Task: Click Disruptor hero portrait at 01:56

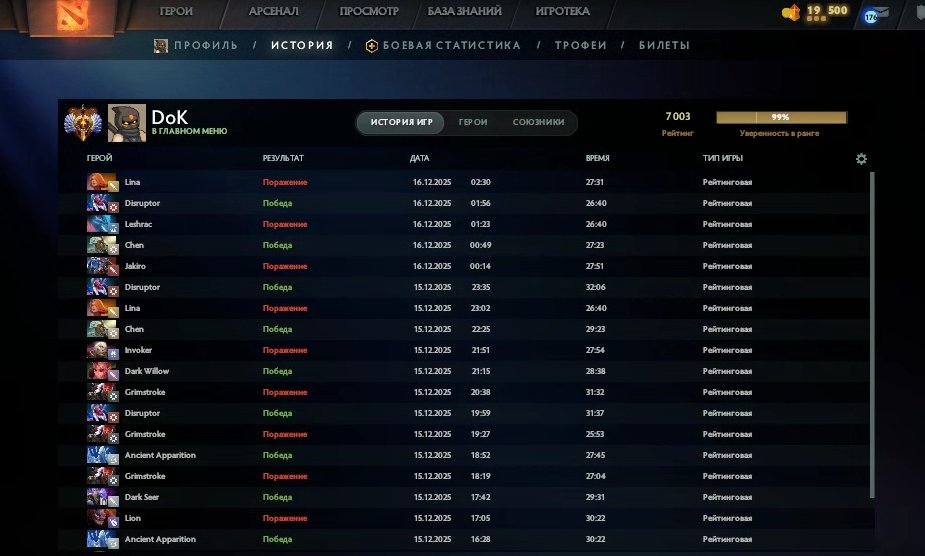Action: (x=103, y=203)
